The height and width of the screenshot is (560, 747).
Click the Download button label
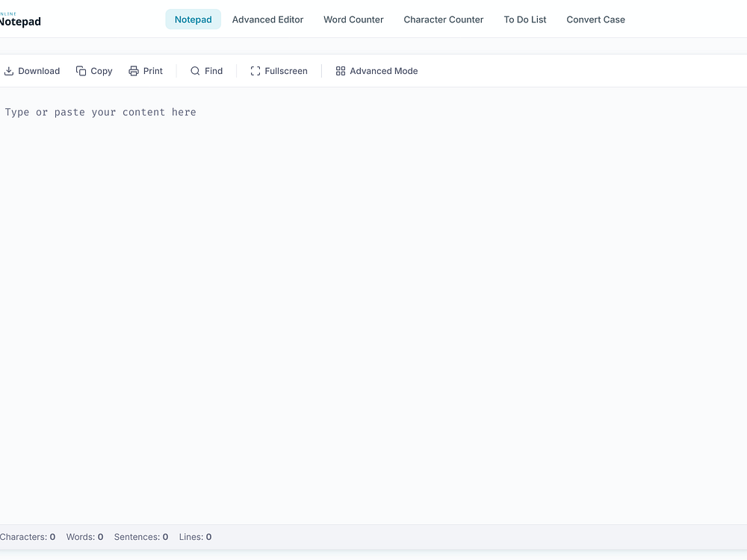[x=39, y=71]
